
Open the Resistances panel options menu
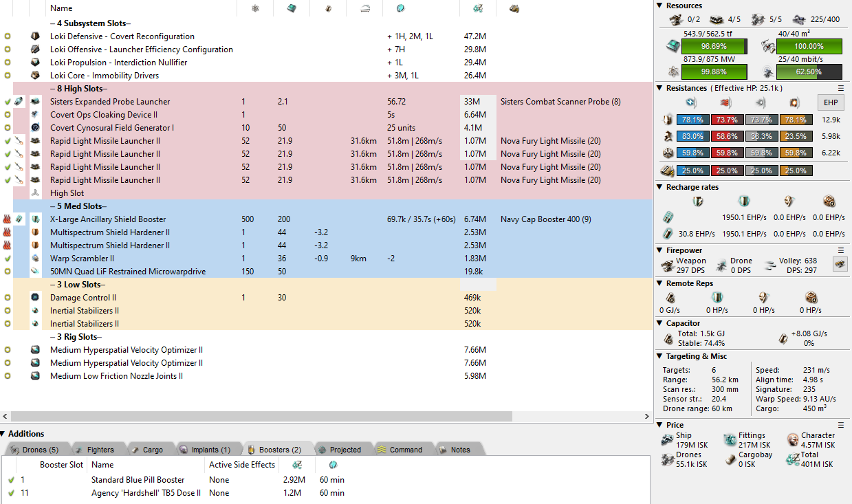pyautogui.click(x=840, y=88)
